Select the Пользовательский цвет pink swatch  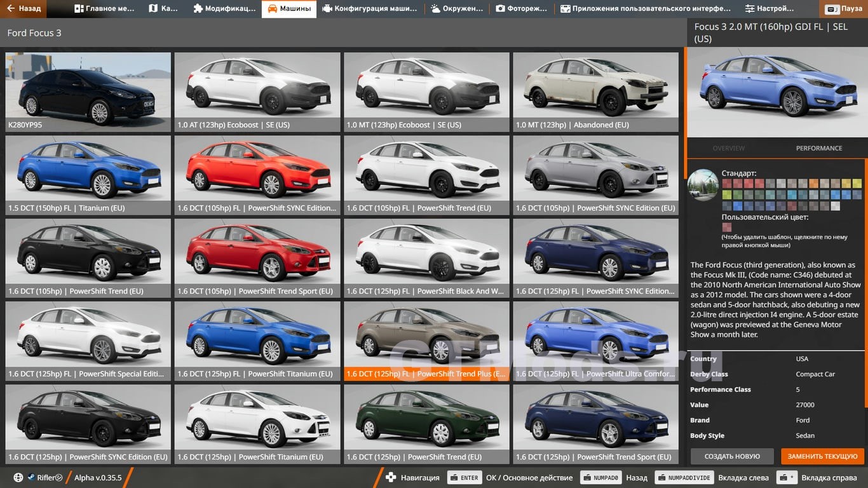point(726,227)
